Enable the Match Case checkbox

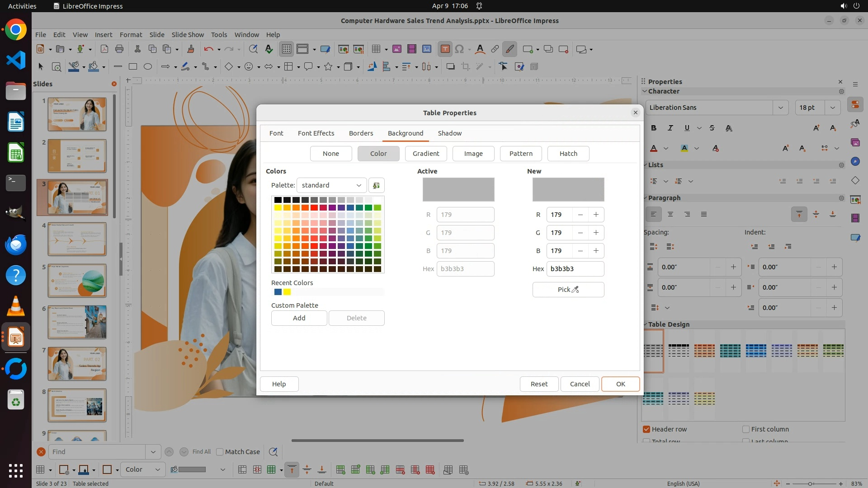[x=220, y=452]
